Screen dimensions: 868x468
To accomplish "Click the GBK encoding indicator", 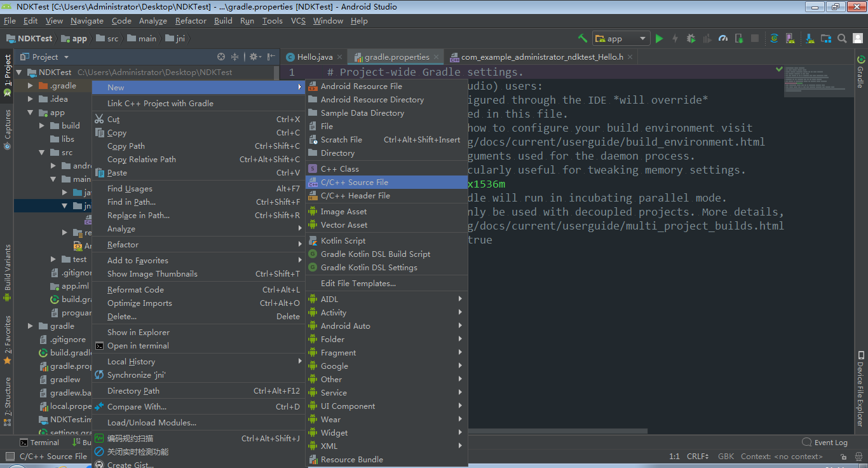I will coord(726,456).
